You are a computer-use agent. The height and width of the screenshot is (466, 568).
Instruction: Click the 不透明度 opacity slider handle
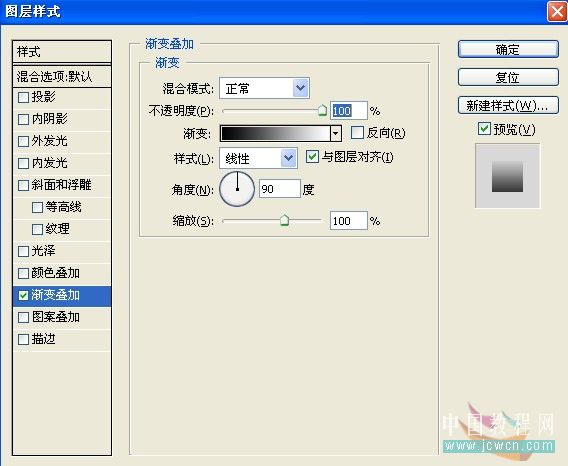(x=322, y=110)
